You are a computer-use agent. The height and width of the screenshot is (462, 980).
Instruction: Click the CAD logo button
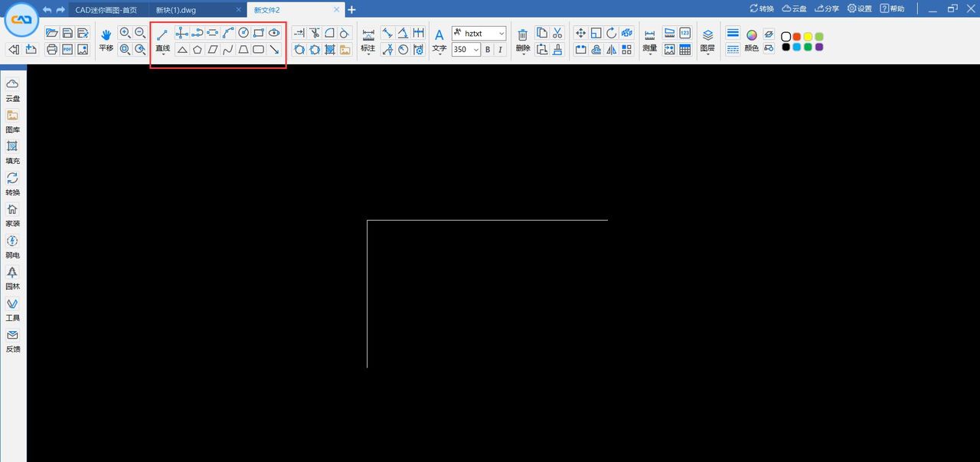pyautogui.click(x=21, y=21)
